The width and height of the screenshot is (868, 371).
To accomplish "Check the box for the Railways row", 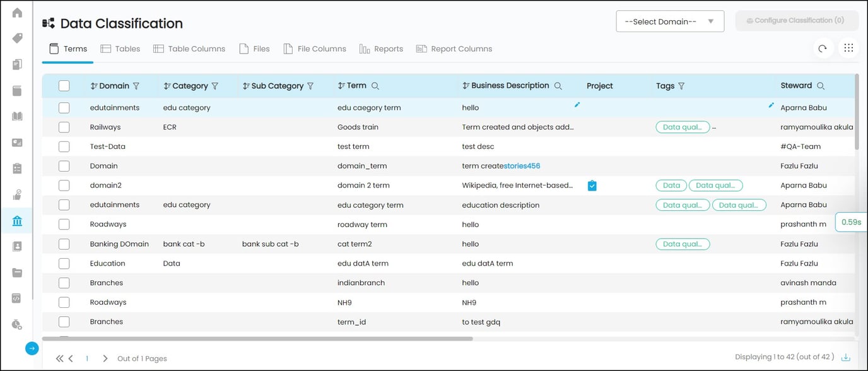I will pos(64,127).
